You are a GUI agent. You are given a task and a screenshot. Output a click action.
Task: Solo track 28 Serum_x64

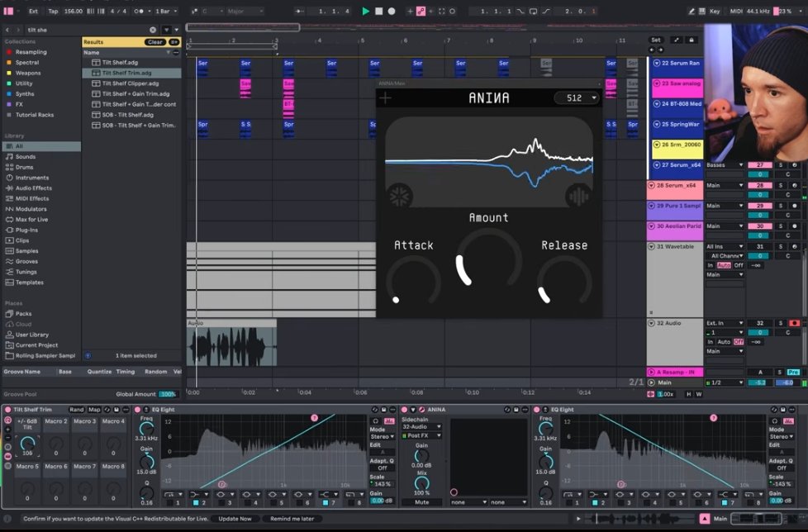[780, 185]
